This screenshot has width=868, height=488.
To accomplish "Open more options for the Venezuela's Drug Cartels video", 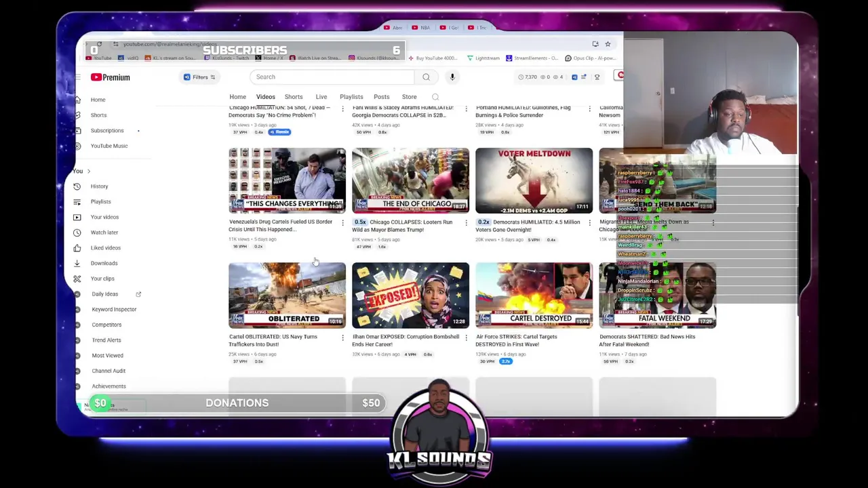I will 342,222.
